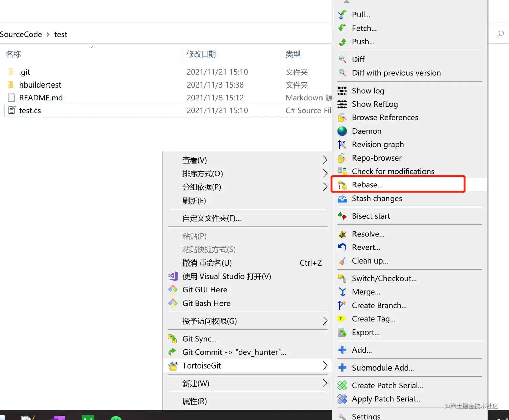The width and height of the screenshot is (509, 420).
Task: Expand the 查看(V) submenu arrow
Action: coord(325,160)
